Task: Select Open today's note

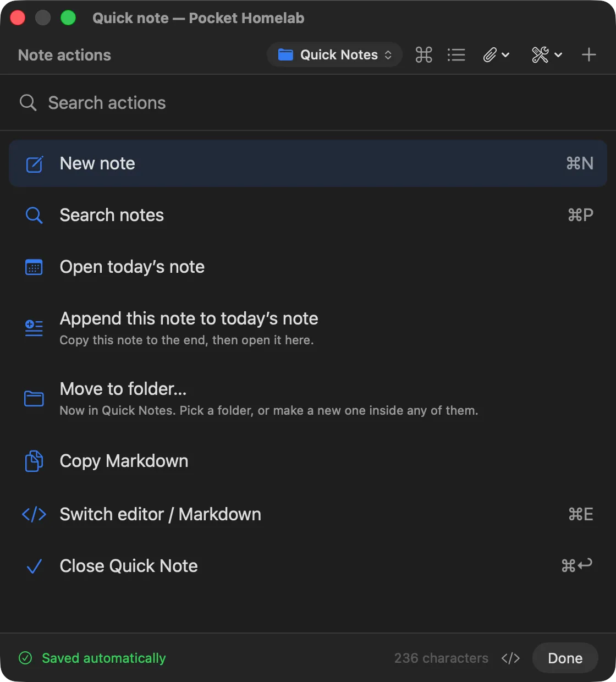Action: point(308,267)
